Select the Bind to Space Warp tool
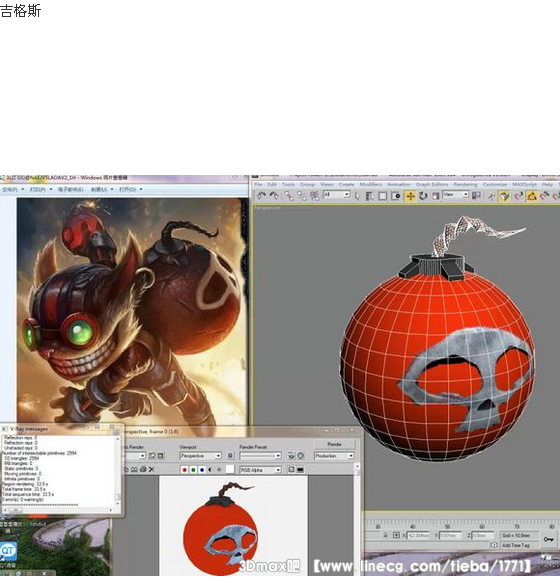This screenshot has height=583, width=560. [x=315, y=196]
